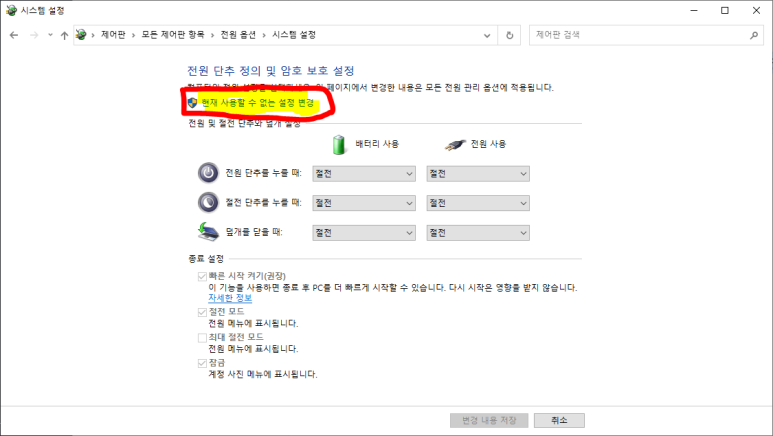Click the search magnifier icon

coord(754,35)
